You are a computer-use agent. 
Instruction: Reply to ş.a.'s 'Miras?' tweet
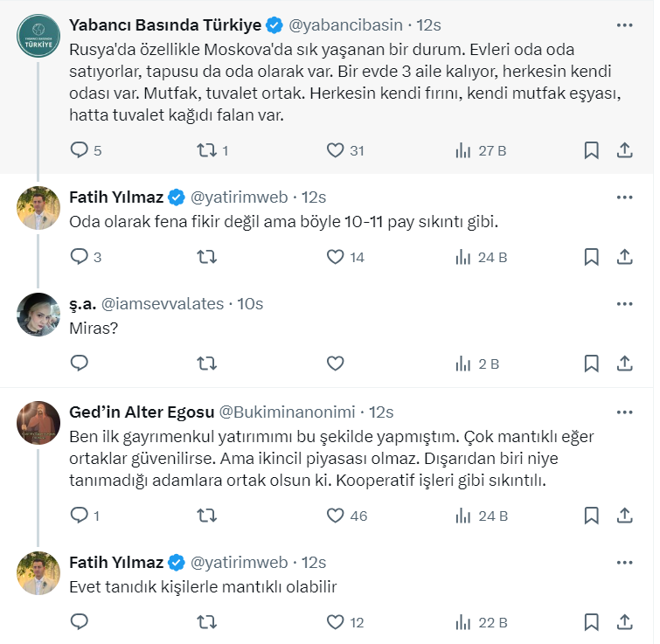tap(79, 363)
